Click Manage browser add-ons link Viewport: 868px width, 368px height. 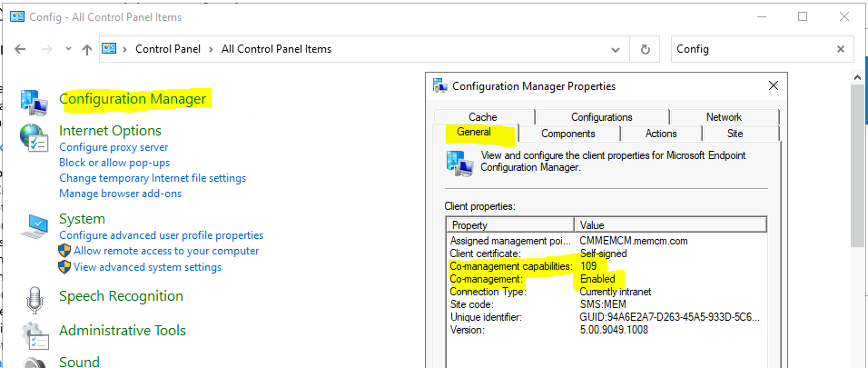pos(120,194)
